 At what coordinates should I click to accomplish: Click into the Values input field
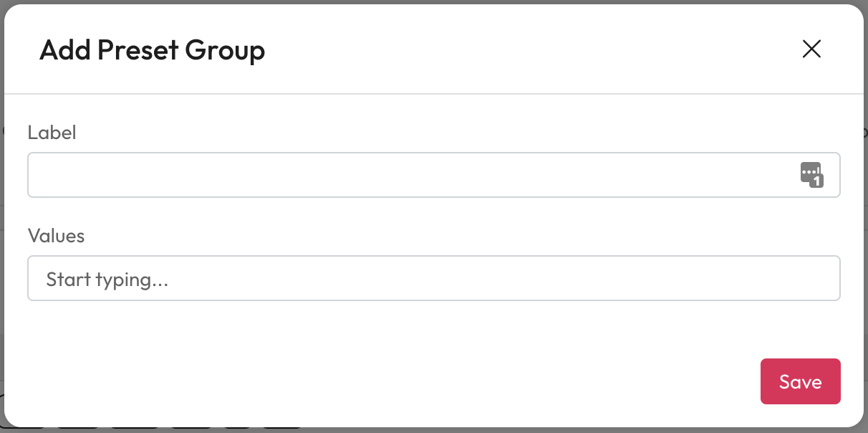tap(433, 279)
